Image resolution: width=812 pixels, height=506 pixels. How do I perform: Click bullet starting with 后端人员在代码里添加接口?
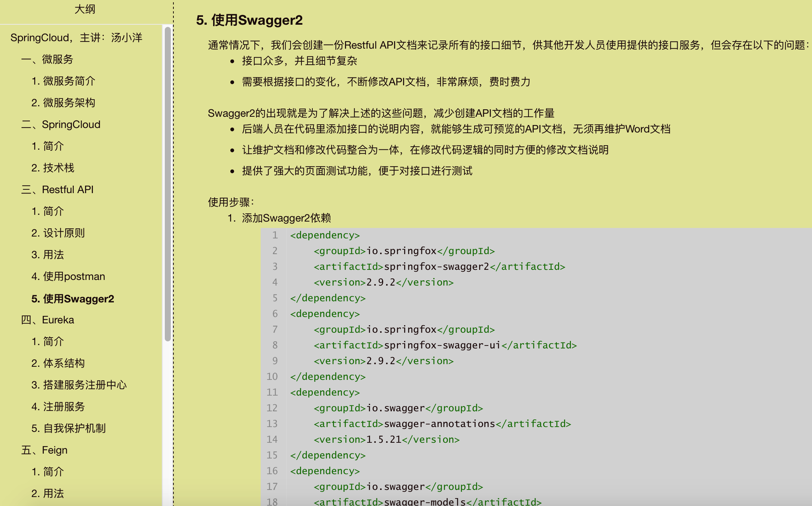click(456, 129)
